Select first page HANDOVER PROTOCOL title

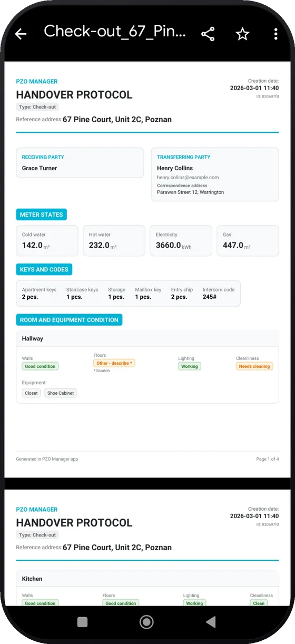pyautogui.click(x=74, y=95)
